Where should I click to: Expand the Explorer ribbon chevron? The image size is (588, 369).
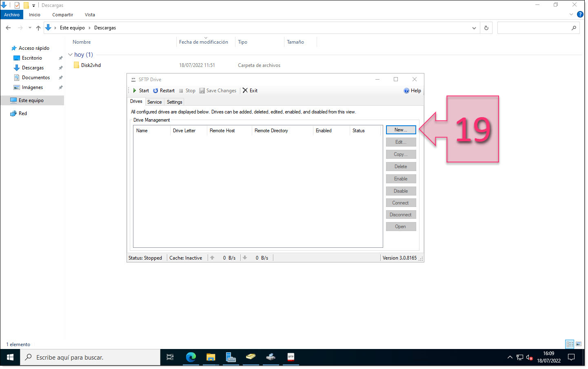(x=571, y=14)
